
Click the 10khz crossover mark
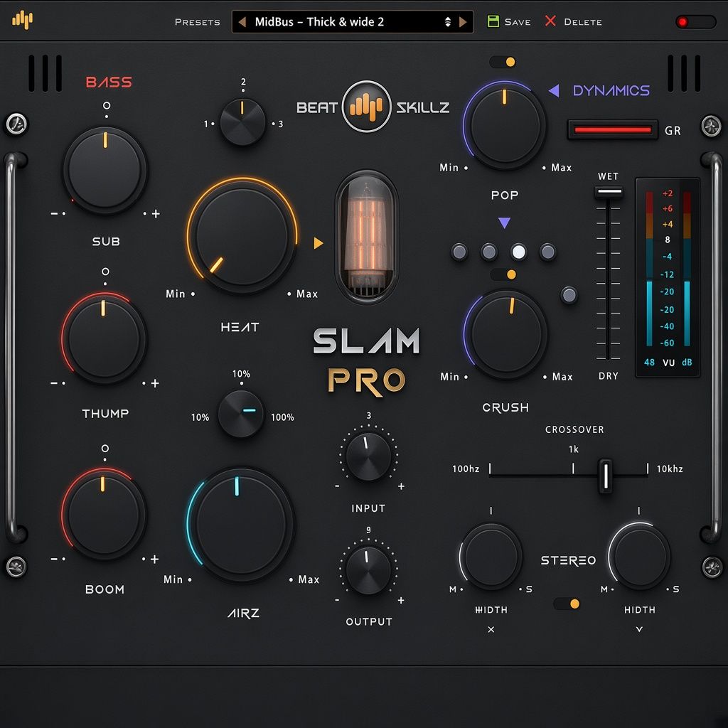point(670,469)
